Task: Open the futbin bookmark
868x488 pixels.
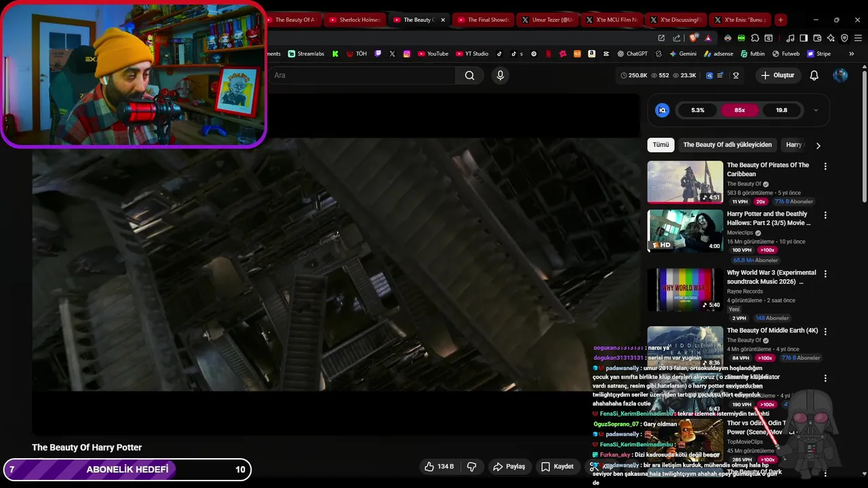Action: coord(753,54)
